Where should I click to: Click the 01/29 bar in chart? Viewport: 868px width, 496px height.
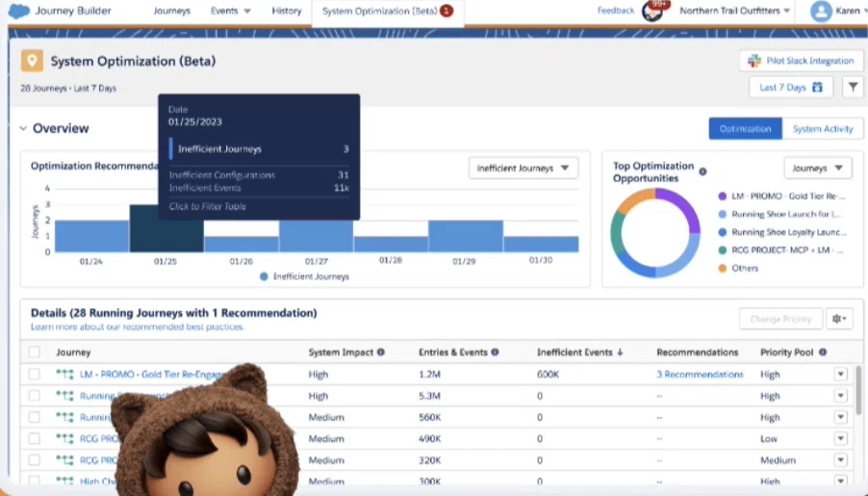pyautogui.click(x=466, y=236)
